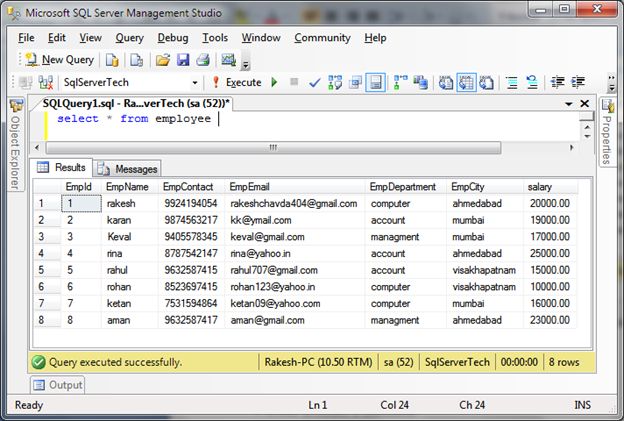Viewport: 624px width, 421px height.
Task: Open the active files dropdown arrow
Action: click(569, 104)
